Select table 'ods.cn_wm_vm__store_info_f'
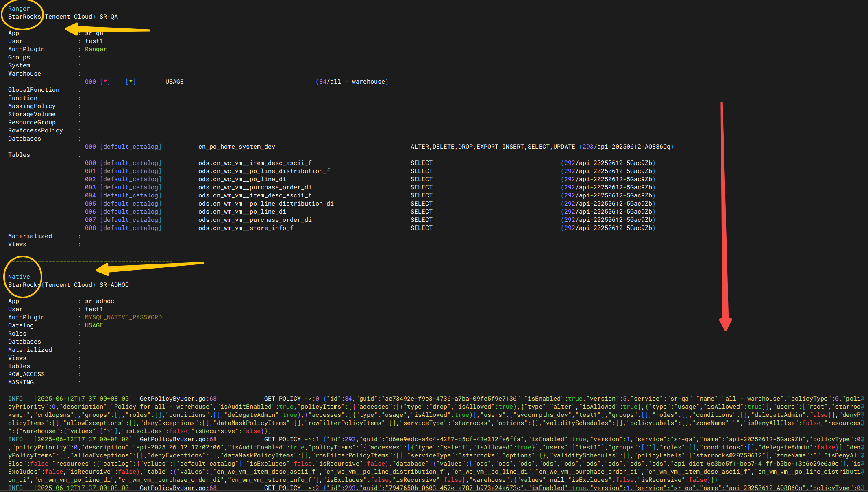Image resolution: width=868 pixels, height=492 pixels. (x=246, y=228)
